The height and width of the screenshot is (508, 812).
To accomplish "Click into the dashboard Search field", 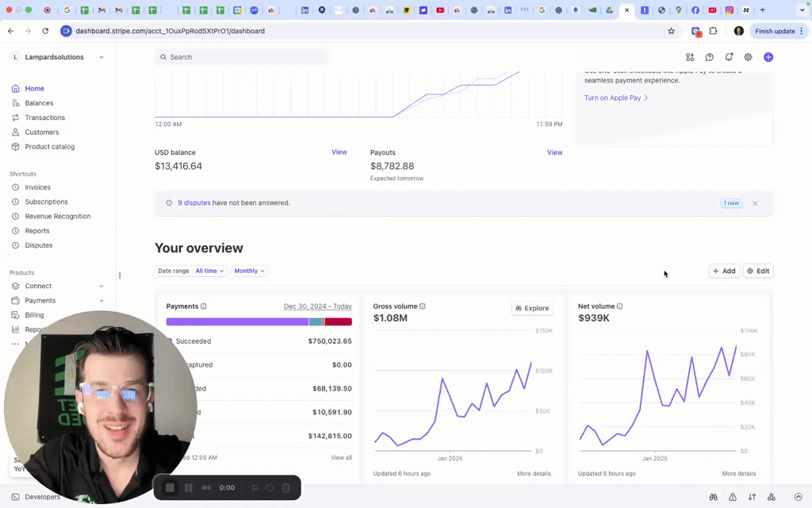I will [238, 57].
